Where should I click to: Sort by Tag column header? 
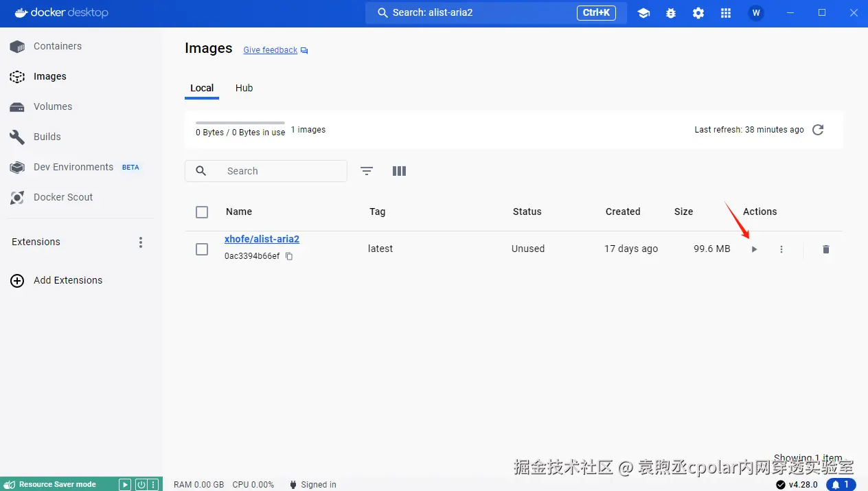pyautogui.click(x=377, y=212)
